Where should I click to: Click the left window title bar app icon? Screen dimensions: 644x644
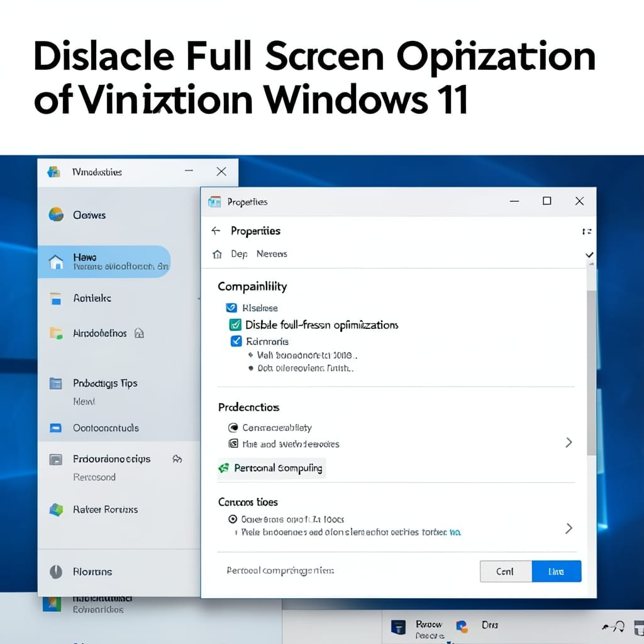(54, 172)
